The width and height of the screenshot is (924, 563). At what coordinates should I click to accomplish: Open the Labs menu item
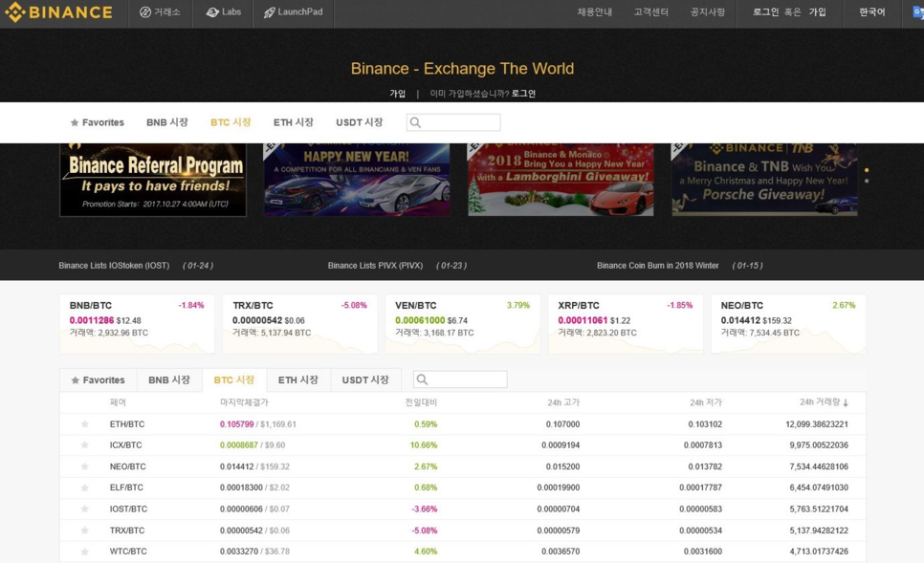click(224, 12)
